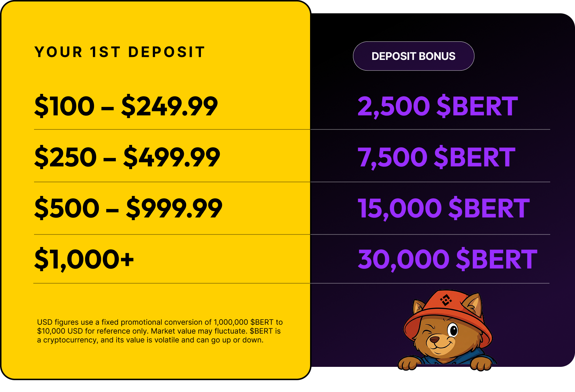Screen dimensions: 575x392
Task: Select the $500 – $999.99 deposit tier
Action: (x=128, y=208)
